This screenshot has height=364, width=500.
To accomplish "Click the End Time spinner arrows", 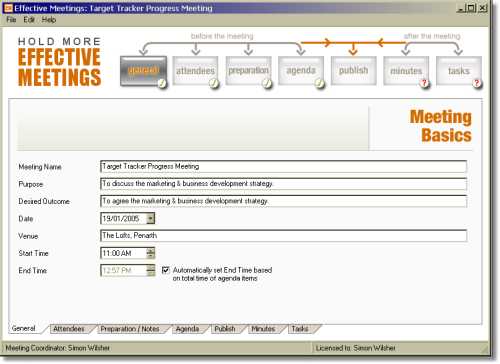I will (x=151, y=270).
